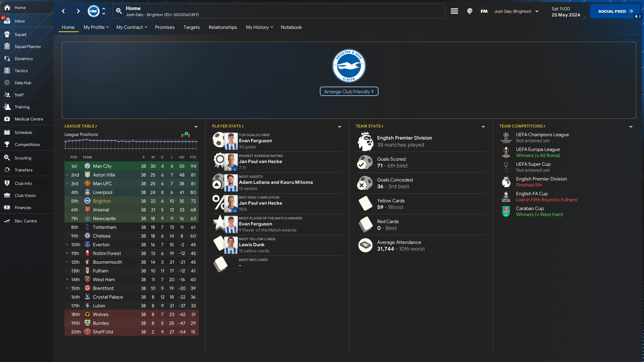
Task: Switch to the Relationships tab
Action: click(223, 27)
